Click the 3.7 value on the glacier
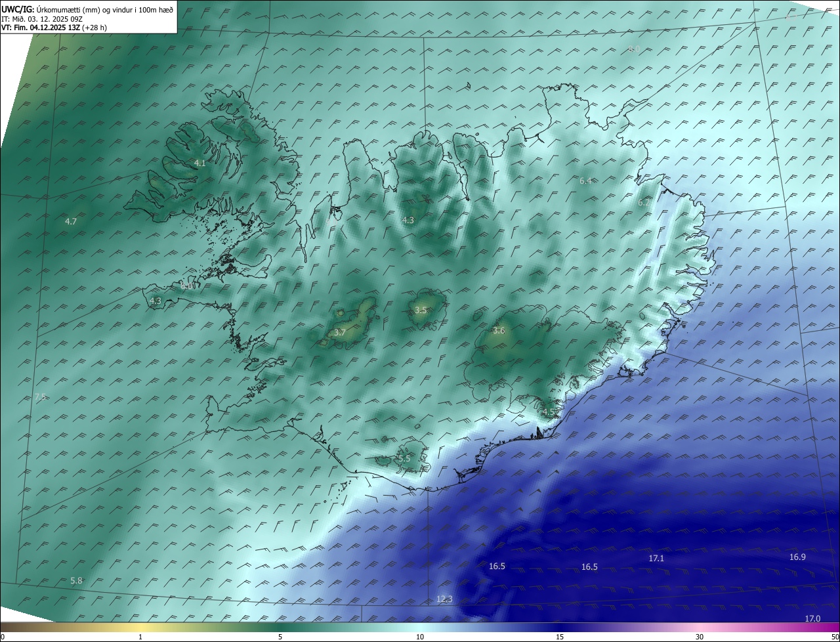Viewport: 840px width, 642px height. [340, 333]
